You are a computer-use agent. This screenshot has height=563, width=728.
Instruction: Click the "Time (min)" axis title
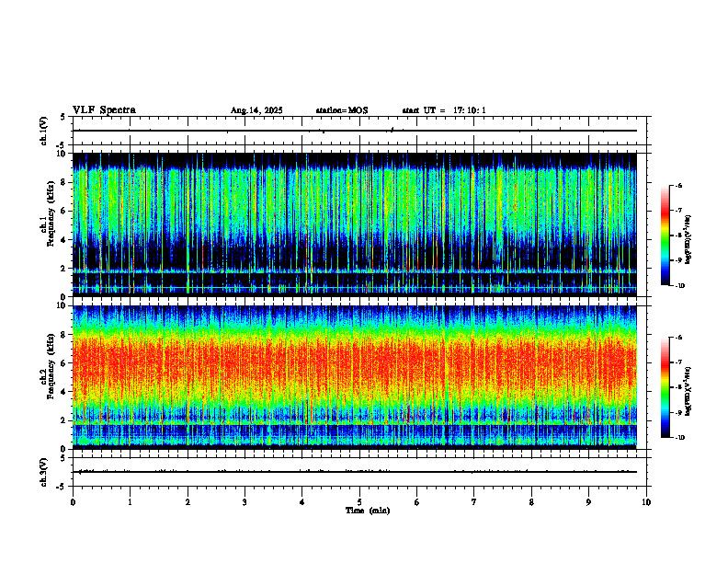pyautogui.click(x=368, y=511)
